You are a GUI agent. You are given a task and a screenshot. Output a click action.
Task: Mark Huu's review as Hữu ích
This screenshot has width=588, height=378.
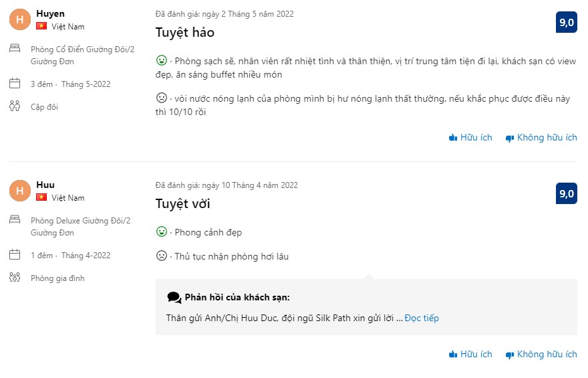click(470, 354)
